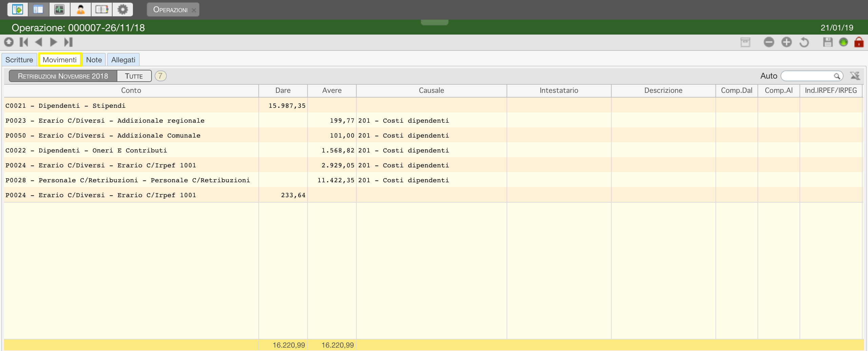Viewport: 868px width, 351px height.
Task: Open the activity monitor waveform icon
Action: click(59, 9)
